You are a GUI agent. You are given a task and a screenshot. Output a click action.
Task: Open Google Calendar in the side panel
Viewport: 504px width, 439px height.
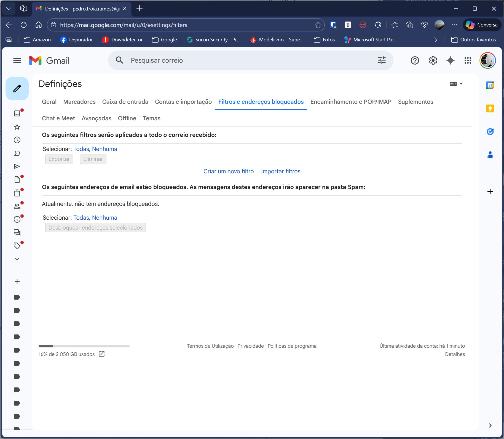pyautogui.click(x=490, y=85)
